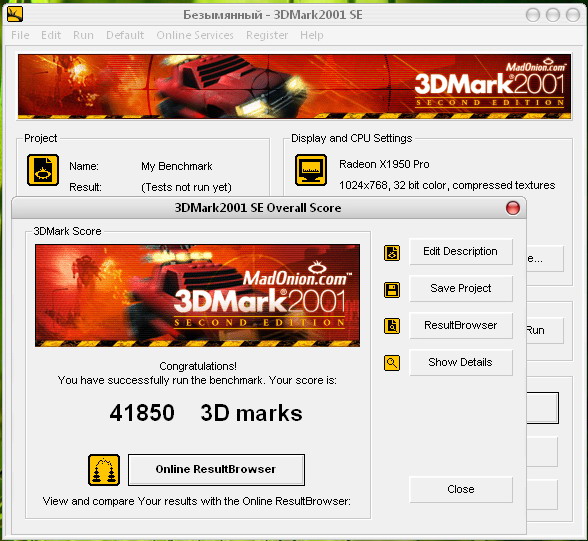
Task: Open the Run menu
Action: [83, 35]
